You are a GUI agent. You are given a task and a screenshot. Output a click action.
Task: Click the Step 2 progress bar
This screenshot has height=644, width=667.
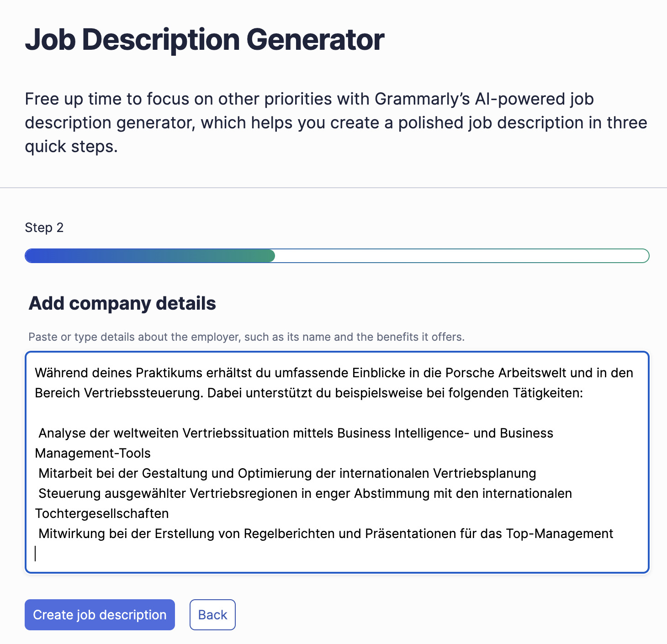[x=337, y=256]
